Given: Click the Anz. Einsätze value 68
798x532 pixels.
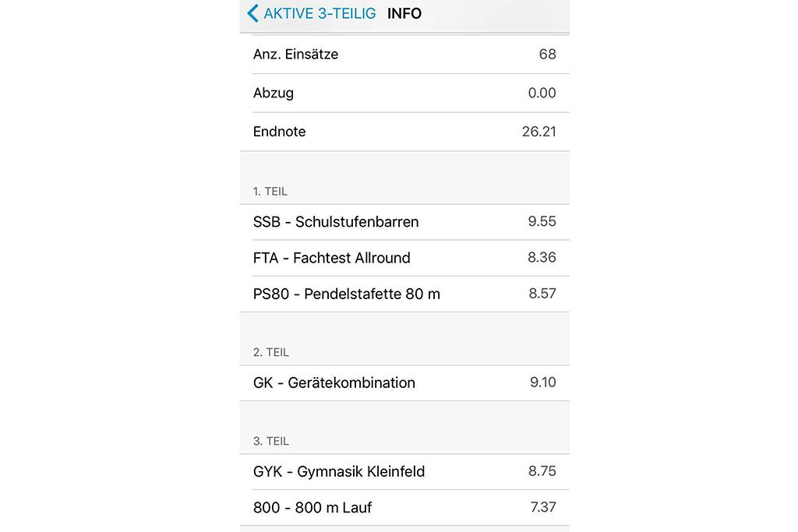Looking at the screenshot, I should tap(548, 55).
